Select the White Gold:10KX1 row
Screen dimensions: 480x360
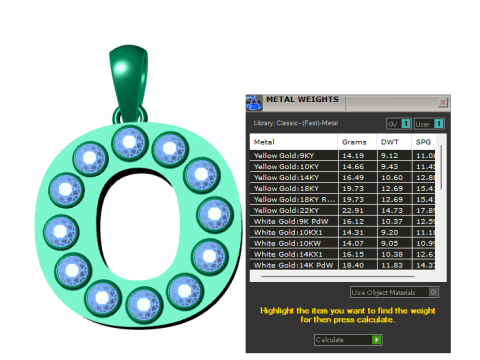tap(342, 233)
